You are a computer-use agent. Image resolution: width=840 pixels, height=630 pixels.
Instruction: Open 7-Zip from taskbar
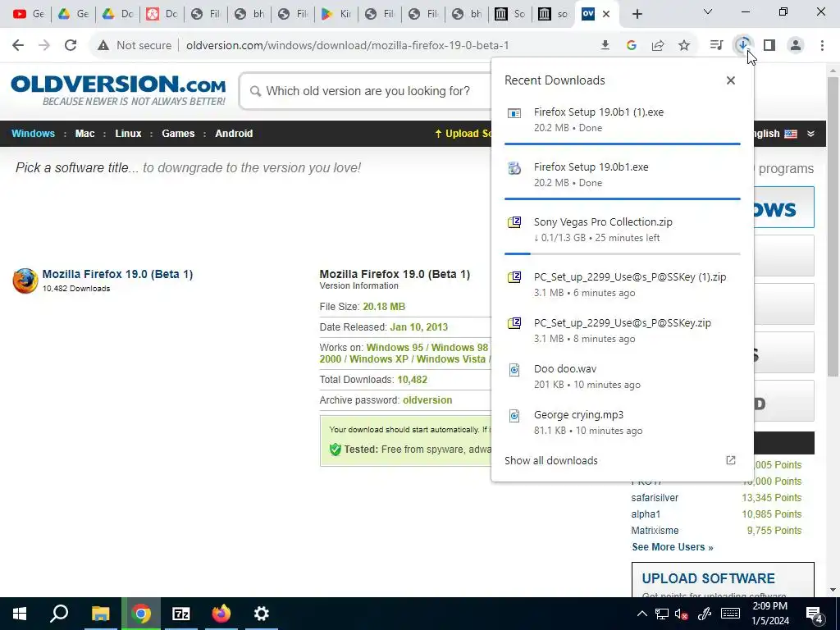tap(181, 614)
